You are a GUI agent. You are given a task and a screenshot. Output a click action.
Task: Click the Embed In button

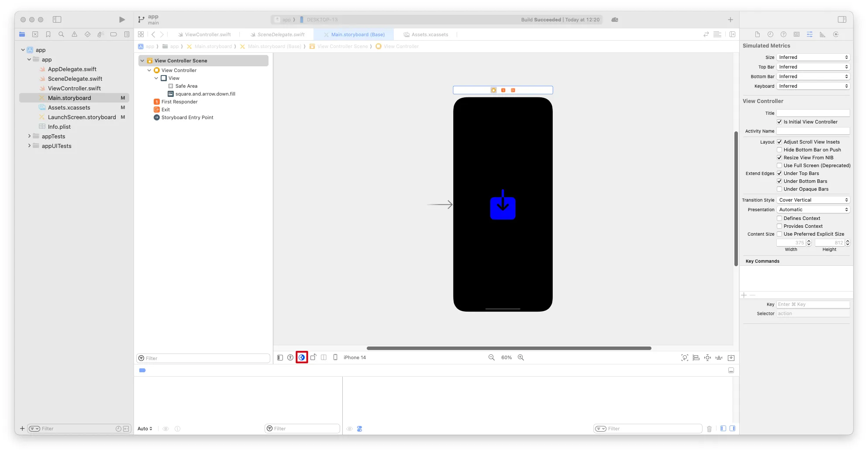tap(731, 358)
